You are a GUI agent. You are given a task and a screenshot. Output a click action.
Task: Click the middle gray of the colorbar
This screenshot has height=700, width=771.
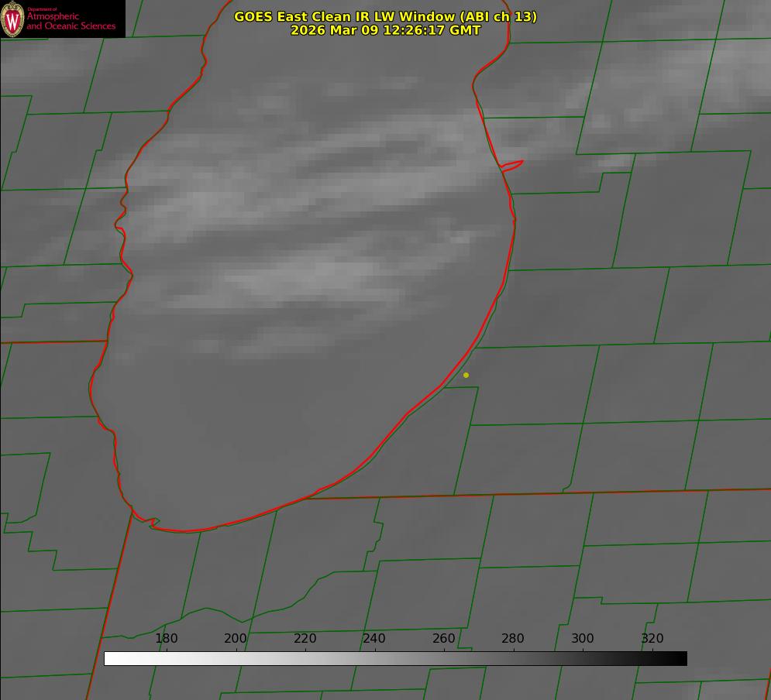point(395,658)
